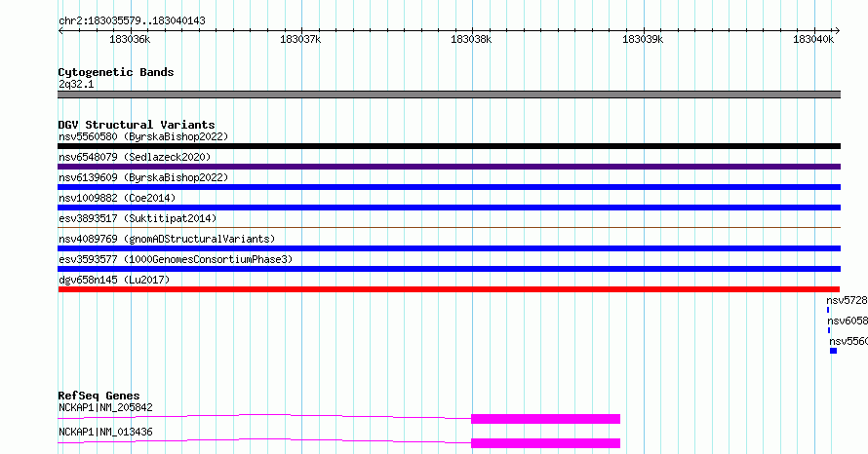Select the blue nsv4089769 variant bar
Screen dimensions: 868x454
pyautogui.click(x=449, y=248)
